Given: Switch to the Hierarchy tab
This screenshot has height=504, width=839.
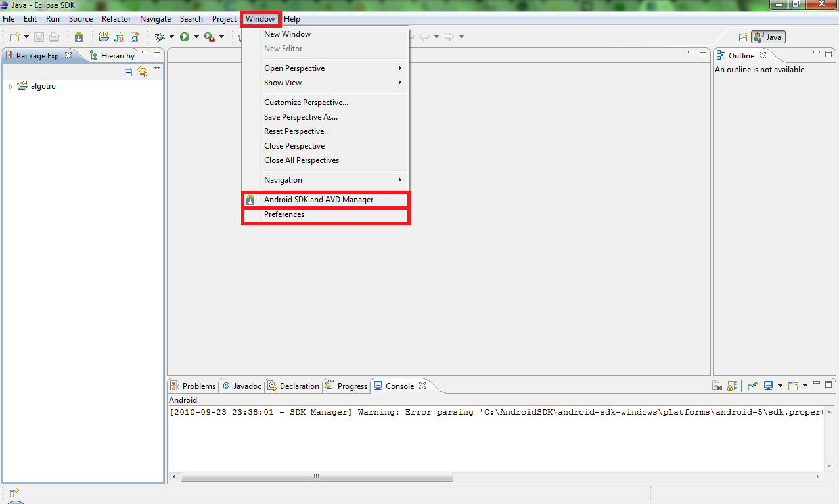Looking at the screenshot, I should 112,56.
